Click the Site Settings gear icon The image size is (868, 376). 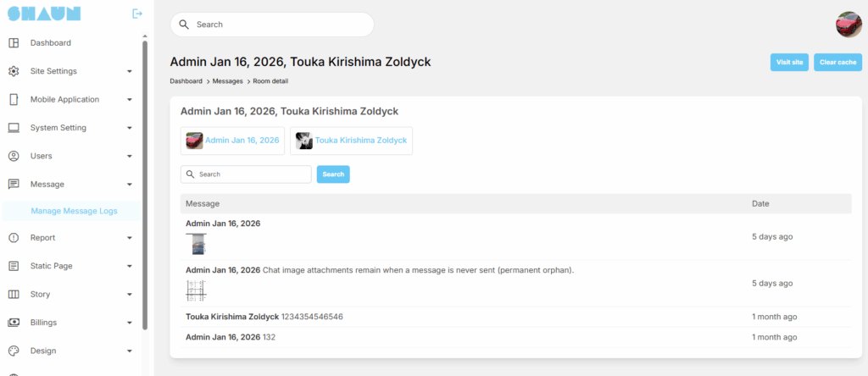pos(14,71)
